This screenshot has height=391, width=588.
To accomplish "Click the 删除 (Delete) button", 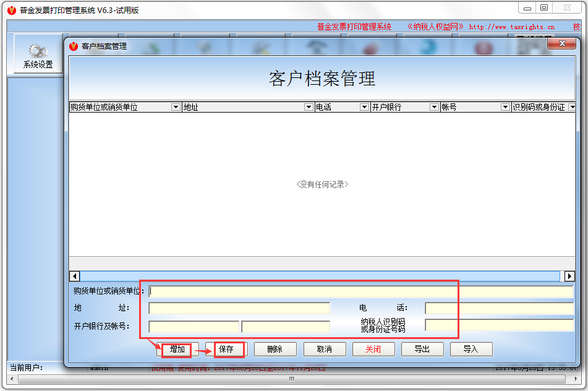I will (x=275, y=349).
